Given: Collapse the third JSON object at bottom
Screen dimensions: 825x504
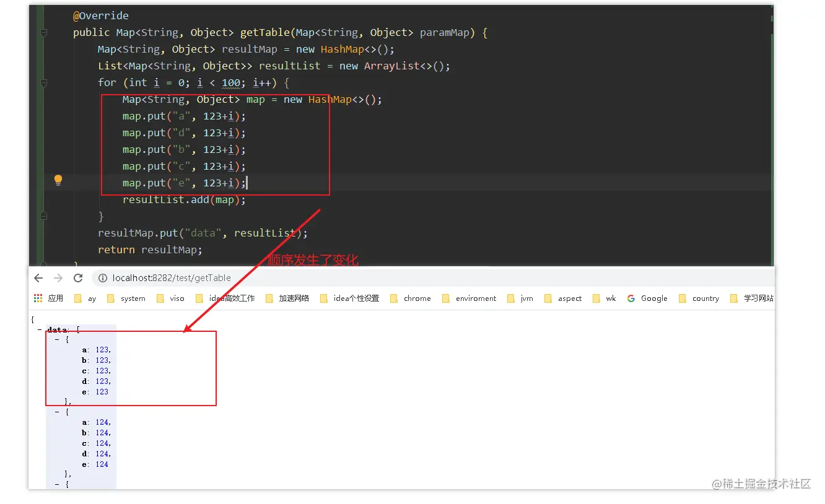Looking at the screenshot, I should tap(57, 485).
